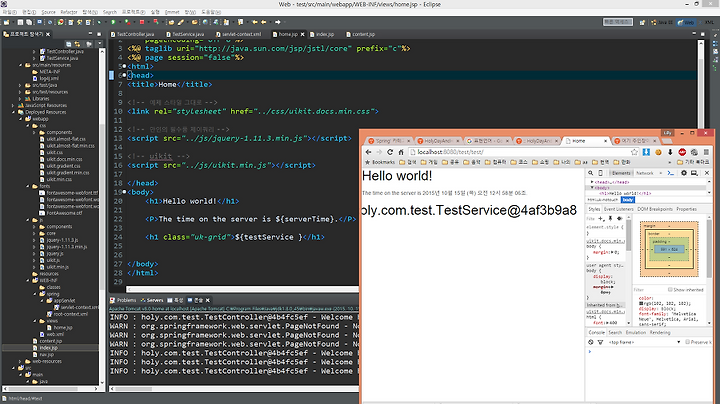Close the home.jsp editor tab
Viewport: 720px width, 404px height.
(303, 34)
